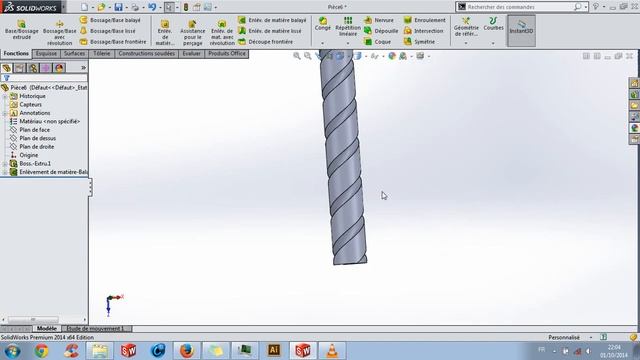Expand the Boss.-Extru.1 feature node
The width and height of the screenshot is (640, 360).
tap(5, 164)
